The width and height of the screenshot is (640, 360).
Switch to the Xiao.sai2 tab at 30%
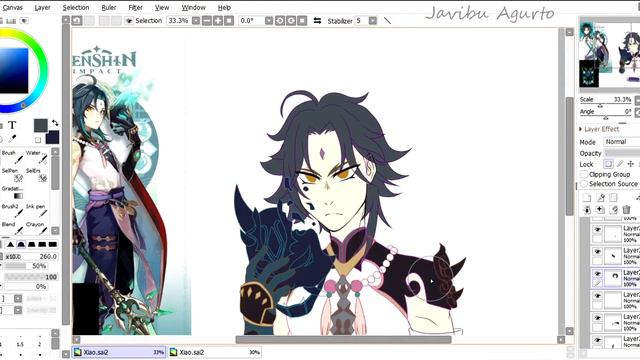(215, 352)
